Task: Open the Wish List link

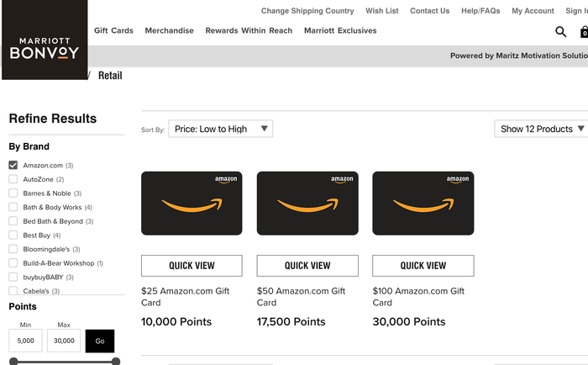Action: pos(381,11)
